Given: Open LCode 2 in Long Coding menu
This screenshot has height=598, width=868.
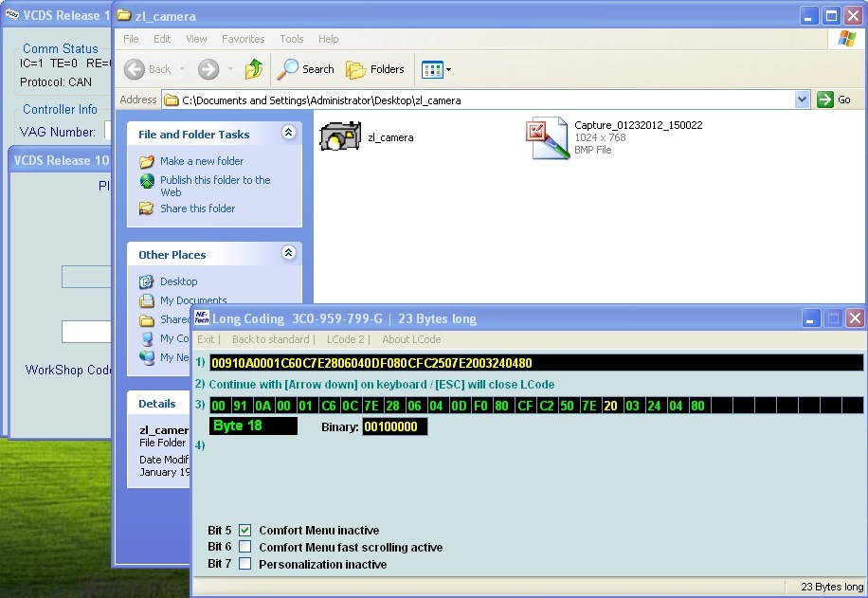Looking at the screenshot, I should click(x=346, y=339).
